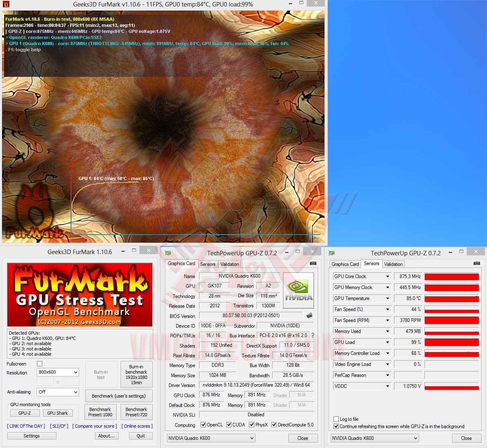Click the FurMark GPU Stress Test banner

80,294
